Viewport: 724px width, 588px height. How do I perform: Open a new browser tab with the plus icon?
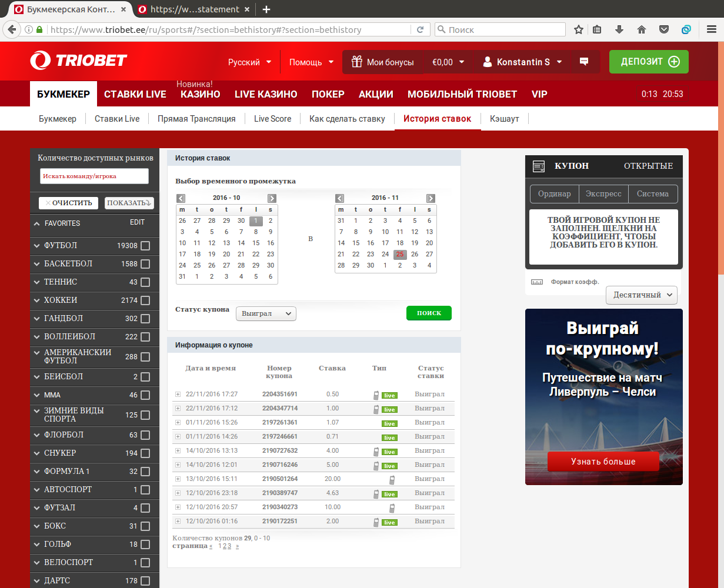[266, 9]
